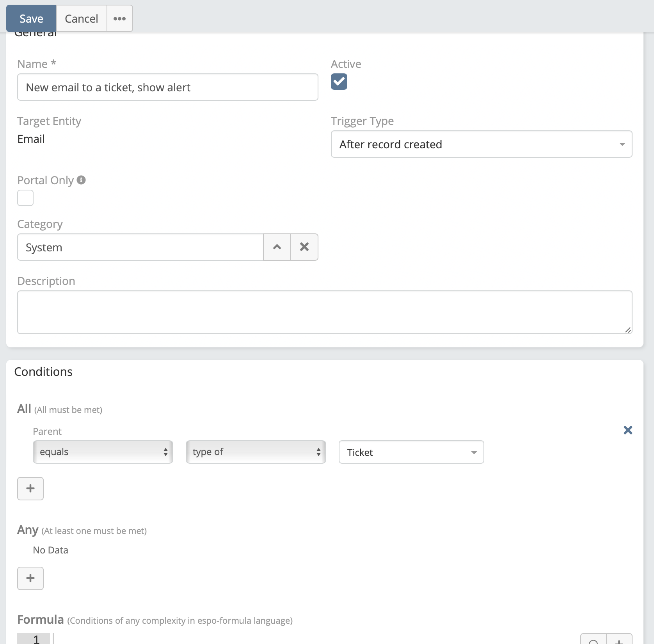Open the Trigger Type dropdown
This screenshot has width=654, height=644.
point(481,144)
